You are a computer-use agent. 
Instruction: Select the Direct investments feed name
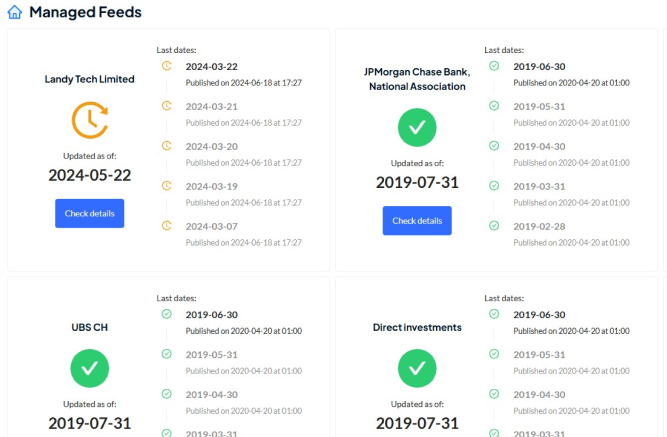(x=417, y=327)
